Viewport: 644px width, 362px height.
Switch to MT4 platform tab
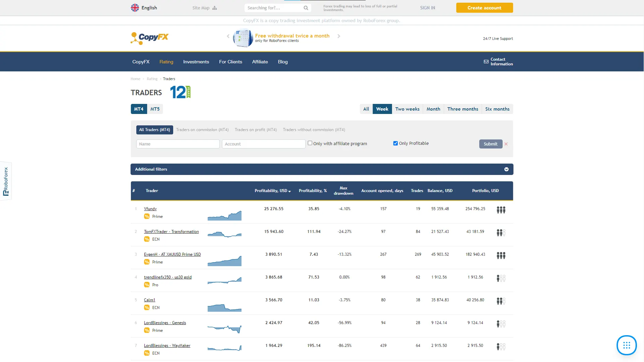pos(139,109)
